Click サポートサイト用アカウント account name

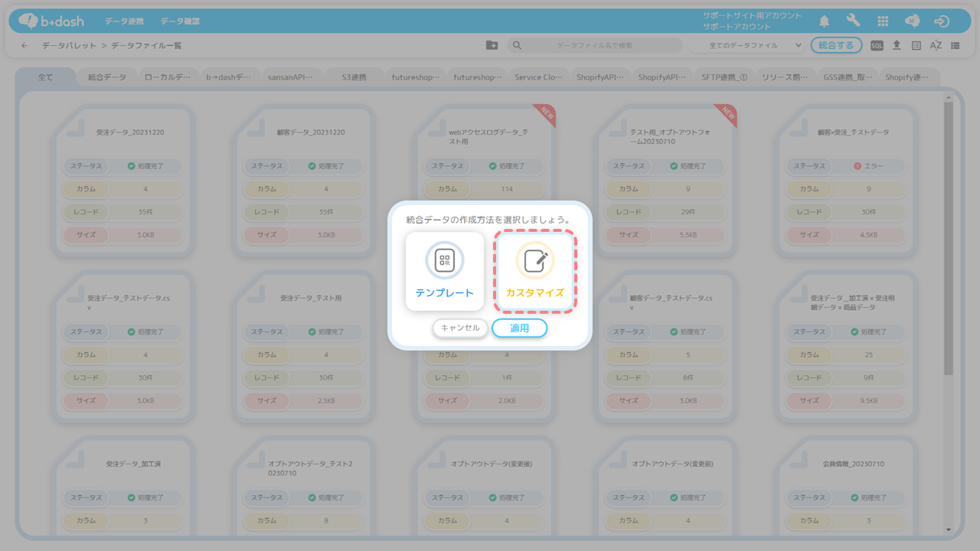(753, 15)
